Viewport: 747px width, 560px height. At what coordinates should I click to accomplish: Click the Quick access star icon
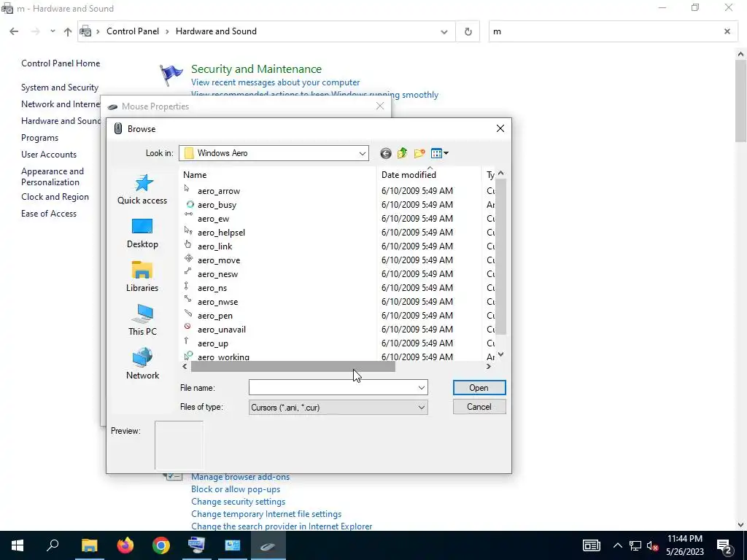tap(144, 183)
